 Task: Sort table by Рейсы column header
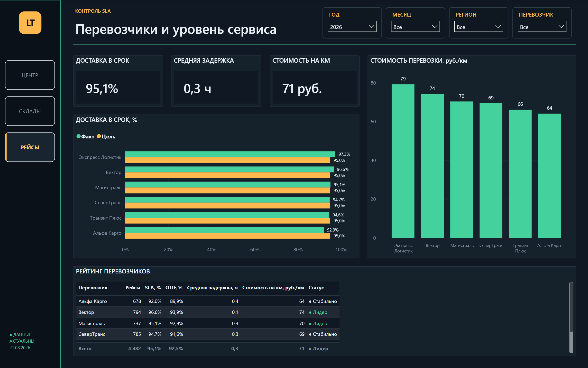(x=133, y=288)
